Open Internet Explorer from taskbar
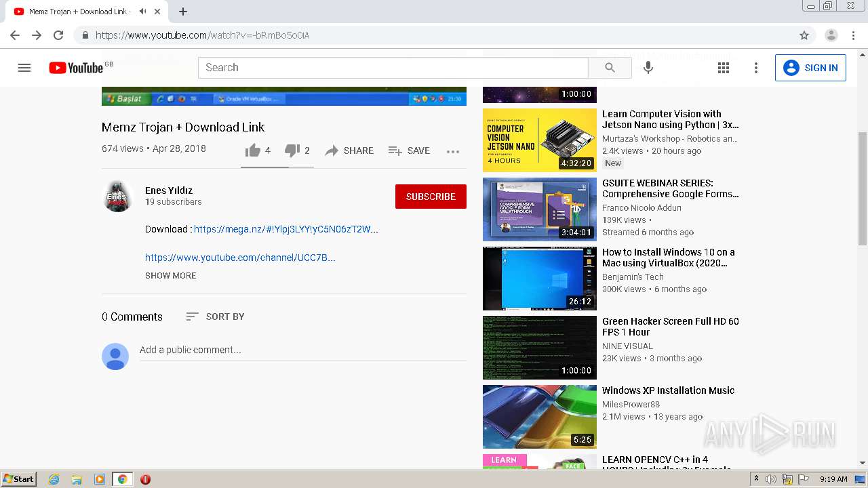Image resolution: width=868 pixels, height=488 pixels. click(54, 479)
